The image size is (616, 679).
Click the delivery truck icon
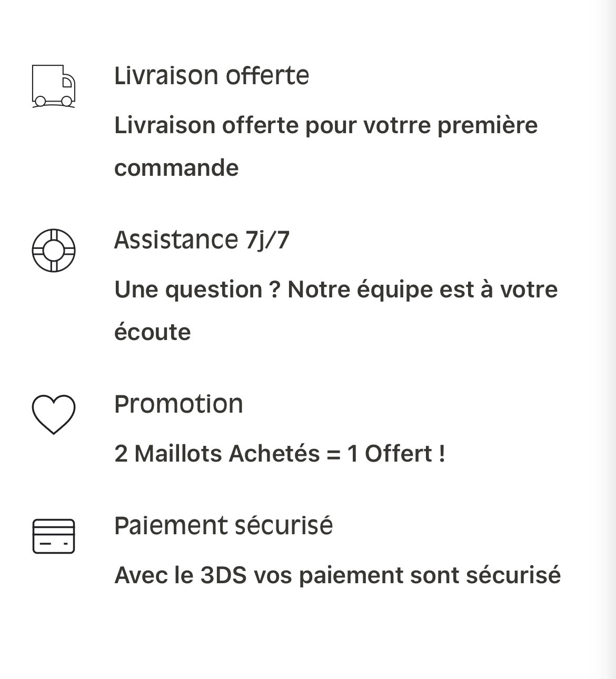(54, 86)
